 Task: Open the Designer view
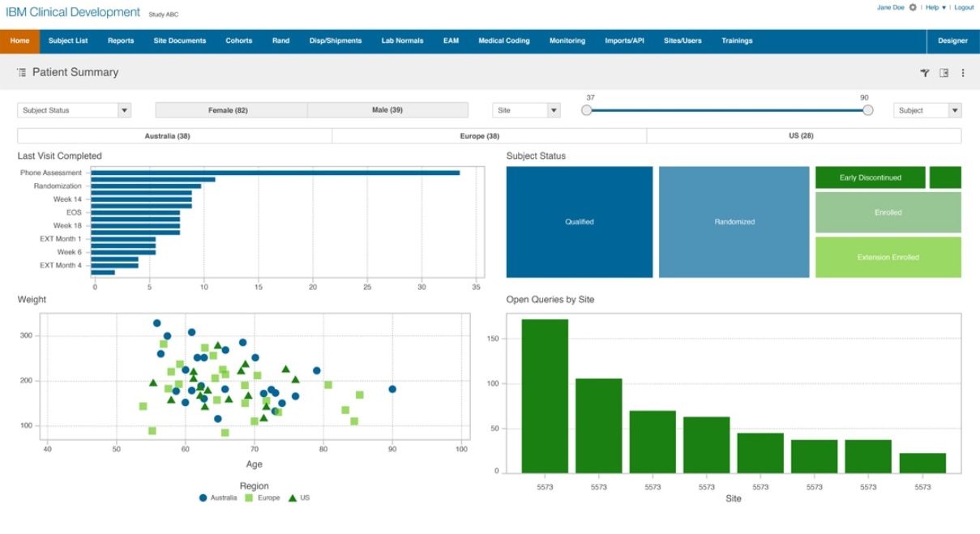pos(952,40)
